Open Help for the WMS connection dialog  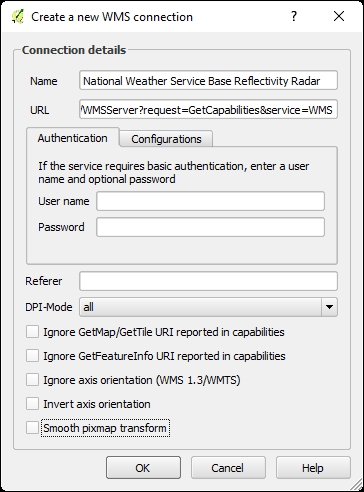313,468
